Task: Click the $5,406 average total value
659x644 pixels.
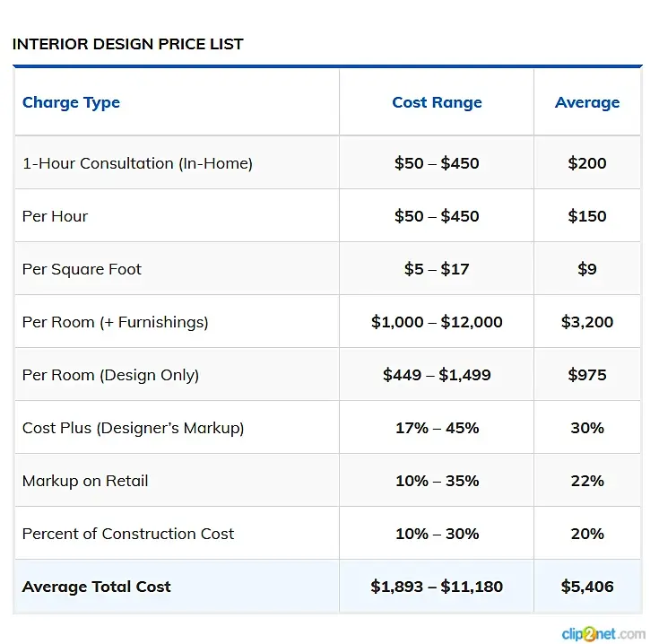Action: [x=587, y=587]
